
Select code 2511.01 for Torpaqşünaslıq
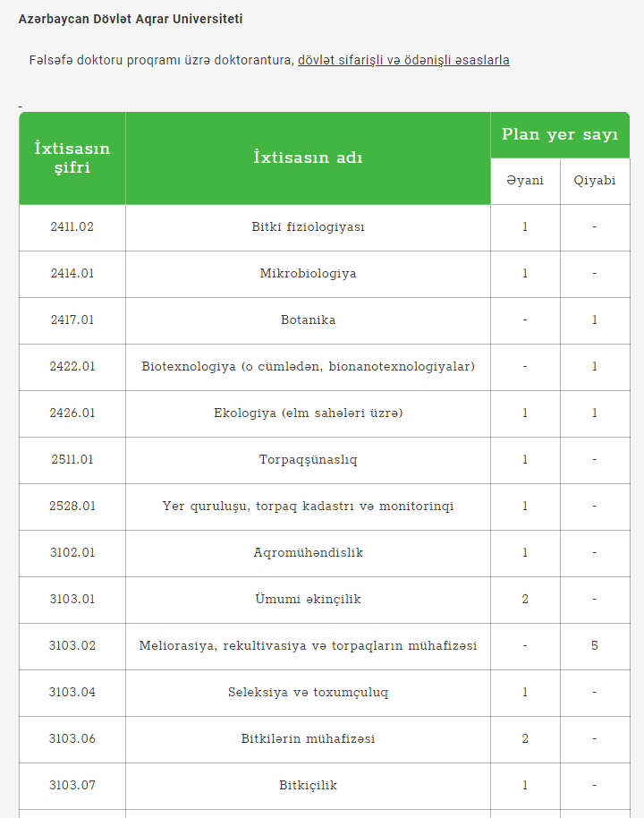tap(72, 460)
